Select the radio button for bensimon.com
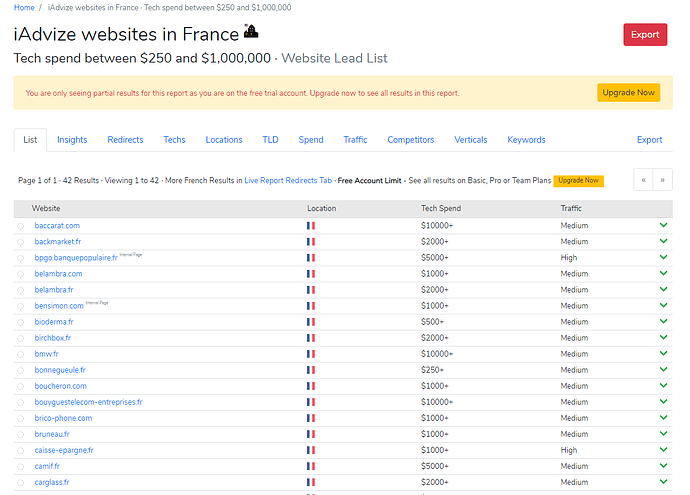Screen dimensions: 690x495 coord(21,306)
